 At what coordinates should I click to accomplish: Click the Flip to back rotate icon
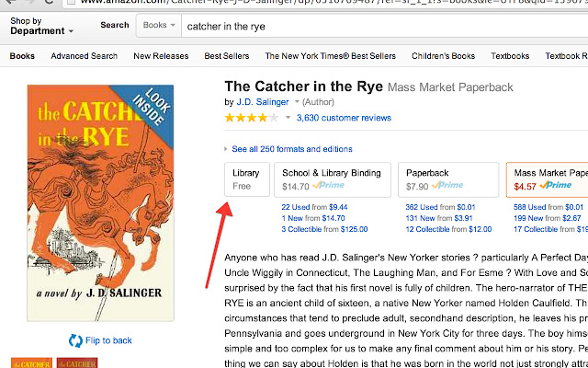75,340
